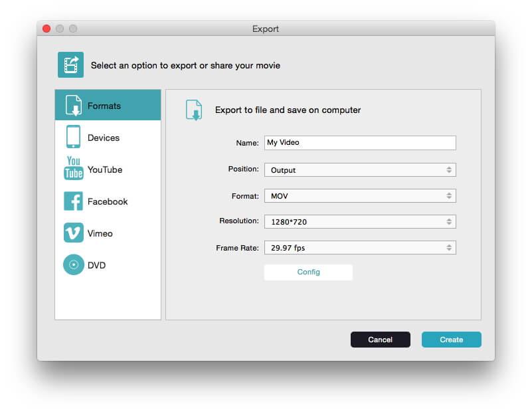This screenshot has height=414, width=532.
Task: Click the export-to-file icon beside panel heading
Action: pos(194,110)
